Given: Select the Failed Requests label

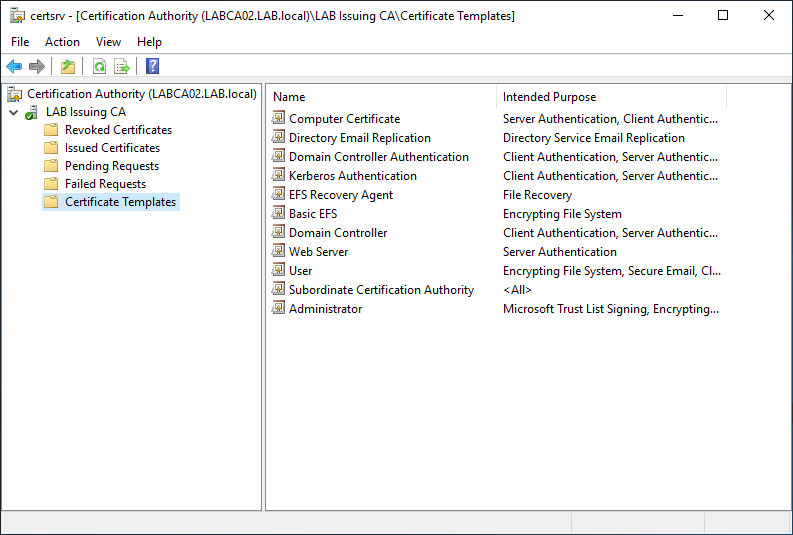Looking at the screenshot, I should [x=105, y=184].
